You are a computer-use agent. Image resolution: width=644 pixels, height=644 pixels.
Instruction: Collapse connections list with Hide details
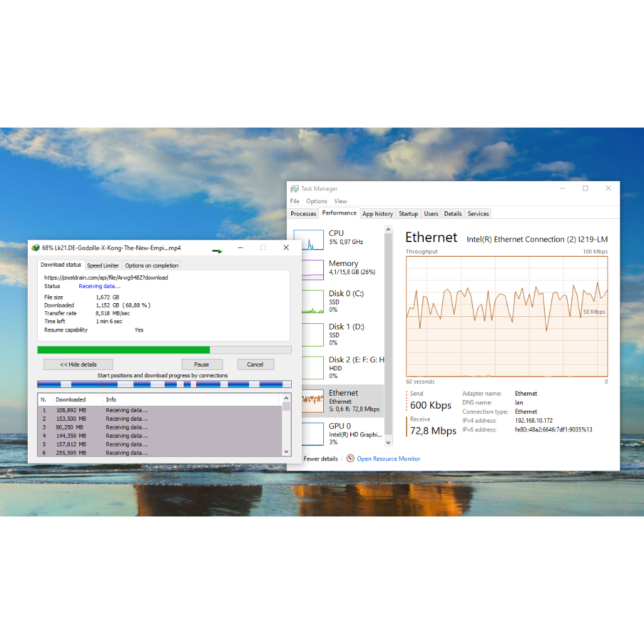[x=78, y=364]
